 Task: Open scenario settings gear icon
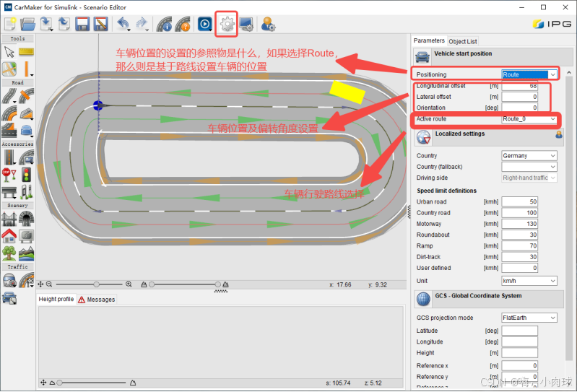coord(227,25)
